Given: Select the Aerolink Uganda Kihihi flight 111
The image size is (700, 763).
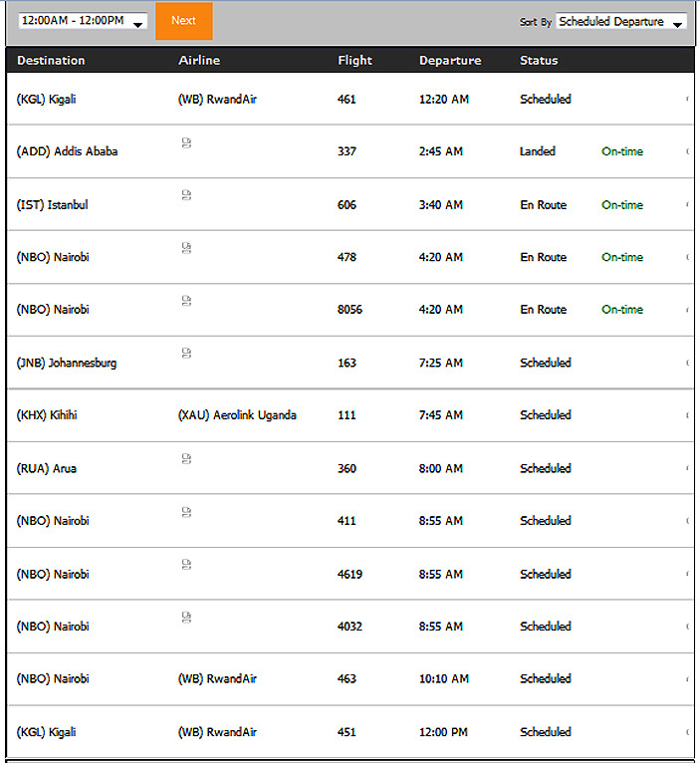Looking at the screenshot, I should tap(350, 415).
